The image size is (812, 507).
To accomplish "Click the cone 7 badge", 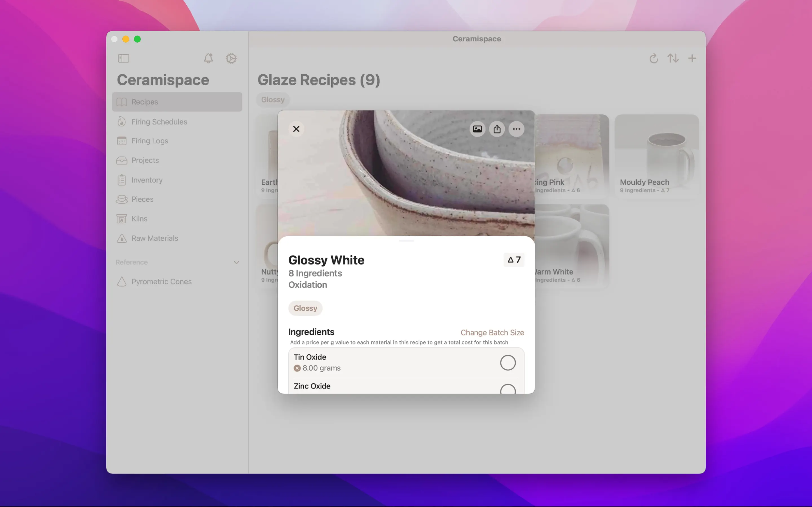I will (x=514, y=260).
